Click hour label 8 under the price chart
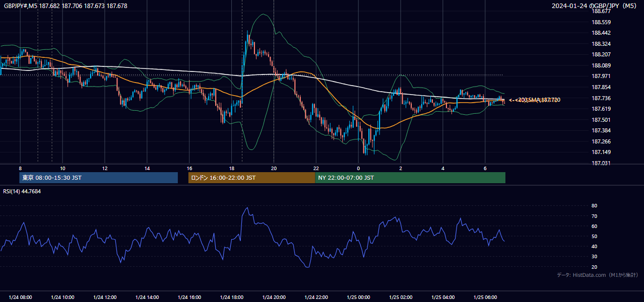This screenshot has width=644, height=302. (20, 168)
